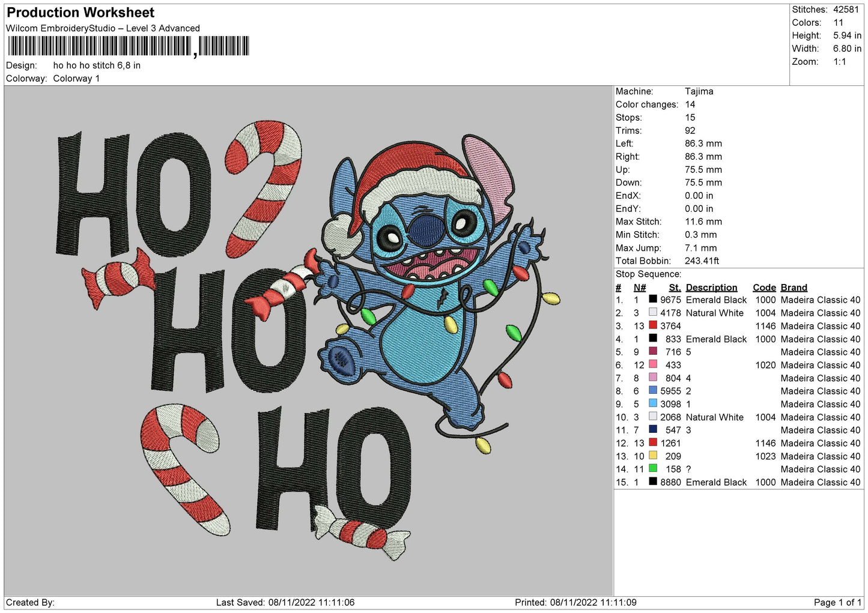Viewport: 868px width, 613px height.
Task: Click the Up value 75.5 mm
Action: (x=703, y=170)
